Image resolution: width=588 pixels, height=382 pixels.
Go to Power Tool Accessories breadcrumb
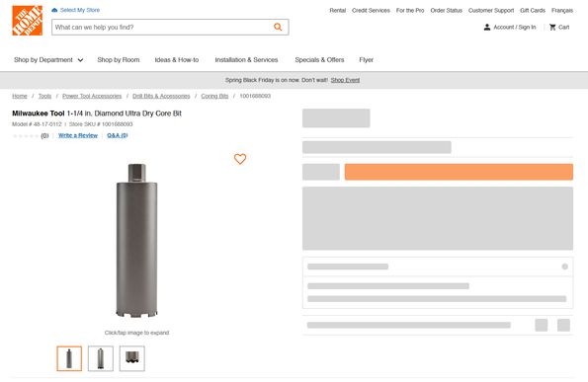[92, 97]
